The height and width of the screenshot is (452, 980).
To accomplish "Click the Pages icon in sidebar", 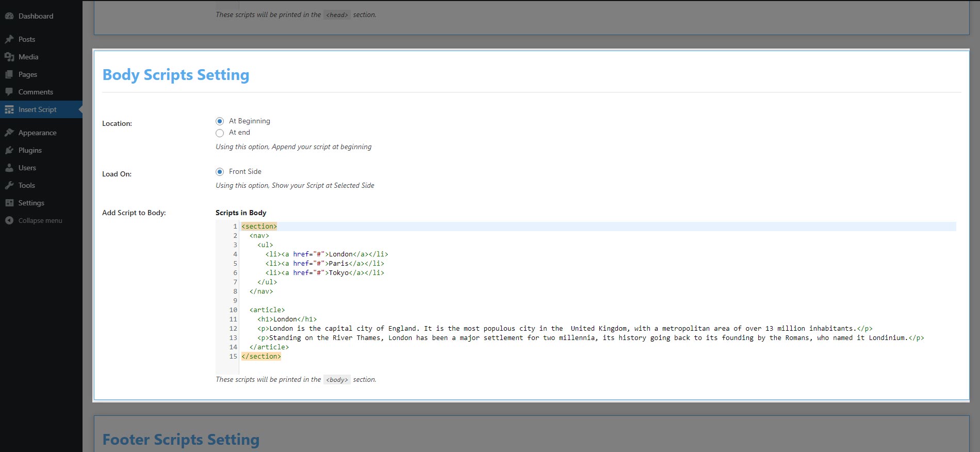I will (x=9, y=74).
